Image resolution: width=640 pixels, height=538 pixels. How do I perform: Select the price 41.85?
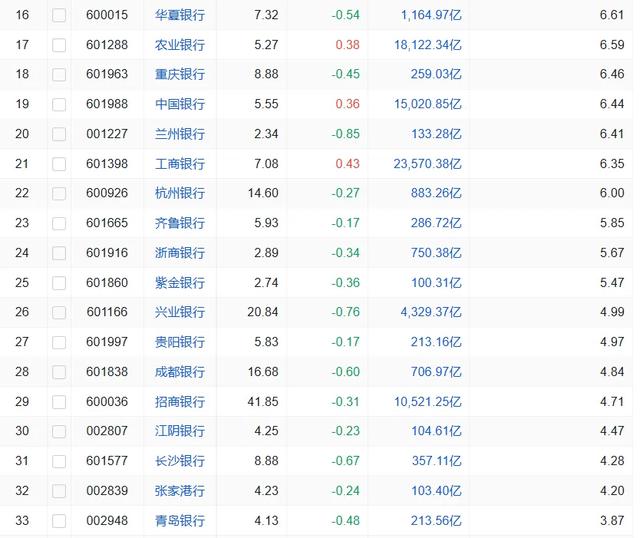point(263,402)
